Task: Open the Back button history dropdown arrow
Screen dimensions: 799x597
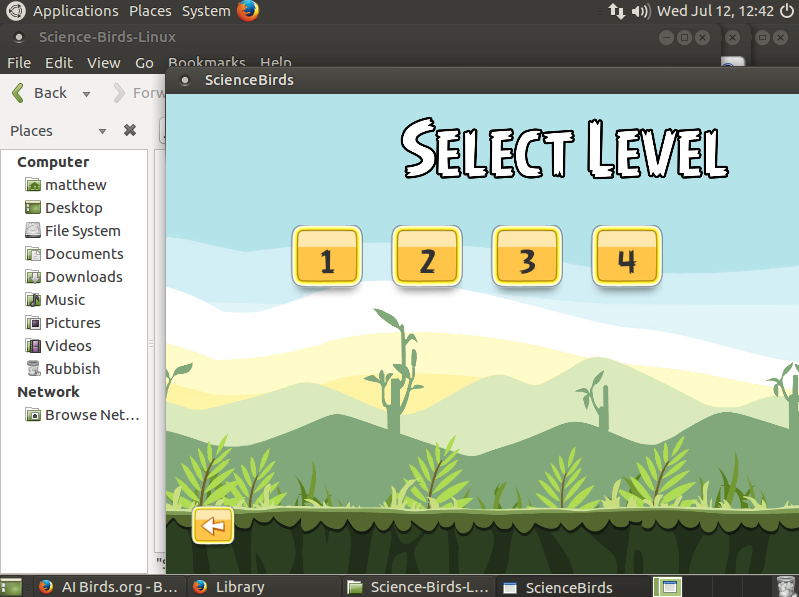Action: pyautogui.click(x=87, y=94)
